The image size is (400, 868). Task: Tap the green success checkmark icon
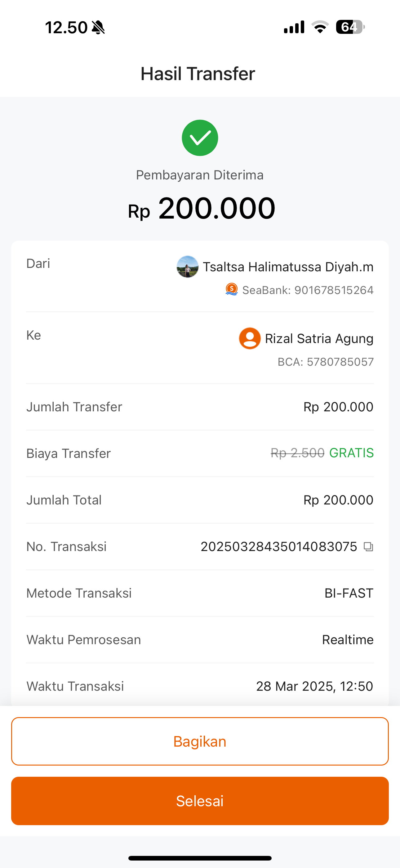pyautogui.click(x=200, y=138)
